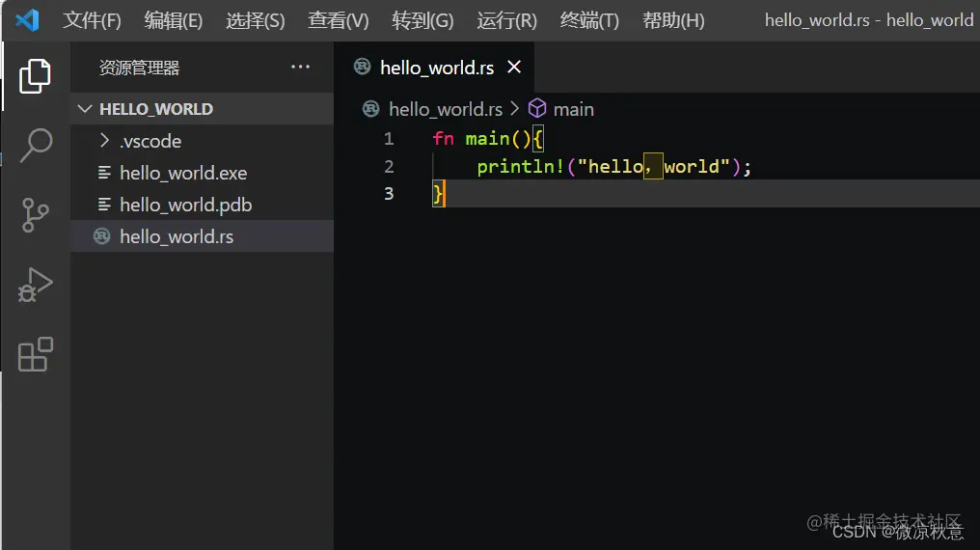Open the 编辑(E) menu
980x550 pixels.
point(173,20)
